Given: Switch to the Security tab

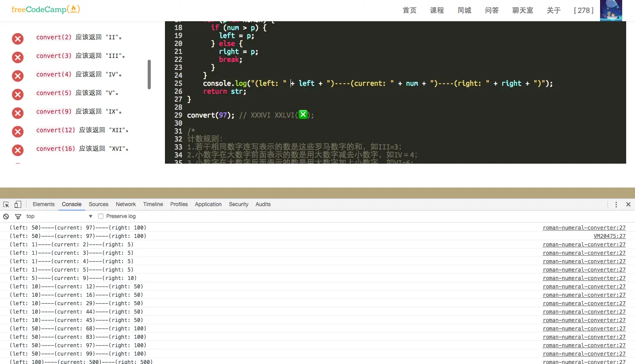Looking at the screenshot, I should (x=239, y=204).
